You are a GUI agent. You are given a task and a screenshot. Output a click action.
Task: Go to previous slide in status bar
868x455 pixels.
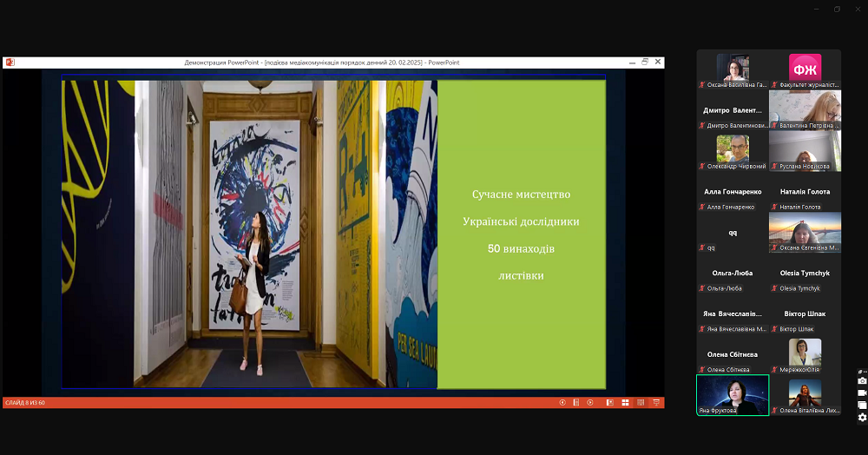tap(562, 402)
